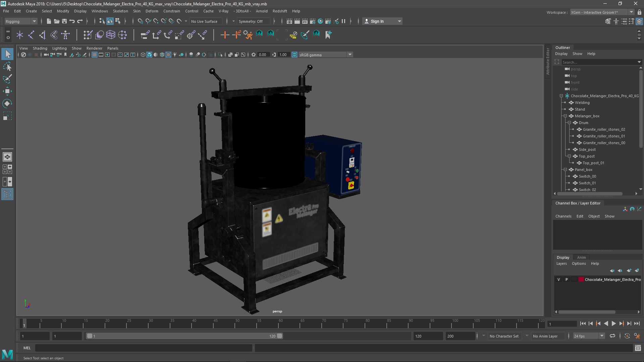The width and height of the screenshot is (644, 362).
Task: Click the Undo arrow icon
Action: click(72, 21)
